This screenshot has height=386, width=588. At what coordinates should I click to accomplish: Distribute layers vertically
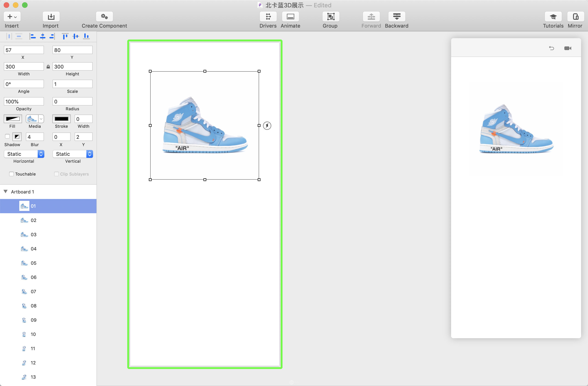19,37
